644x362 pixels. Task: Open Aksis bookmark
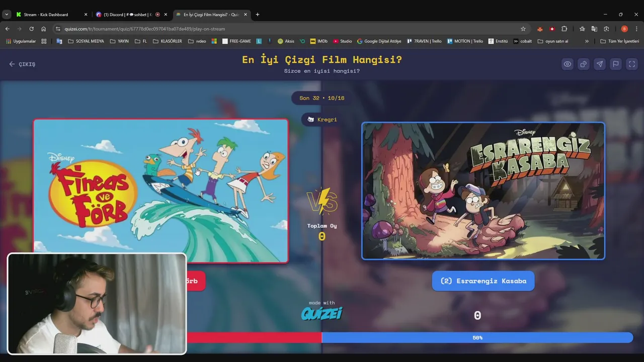tap(286, 41)
